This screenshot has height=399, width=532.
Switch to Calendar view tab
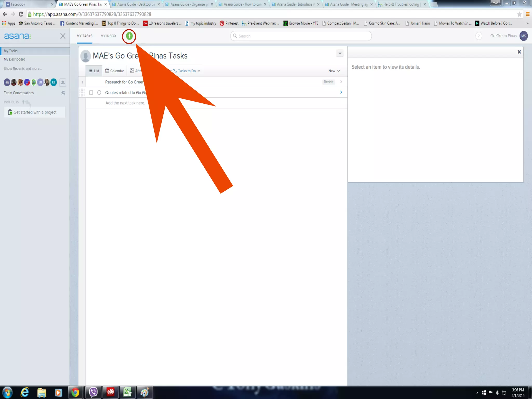115,71
